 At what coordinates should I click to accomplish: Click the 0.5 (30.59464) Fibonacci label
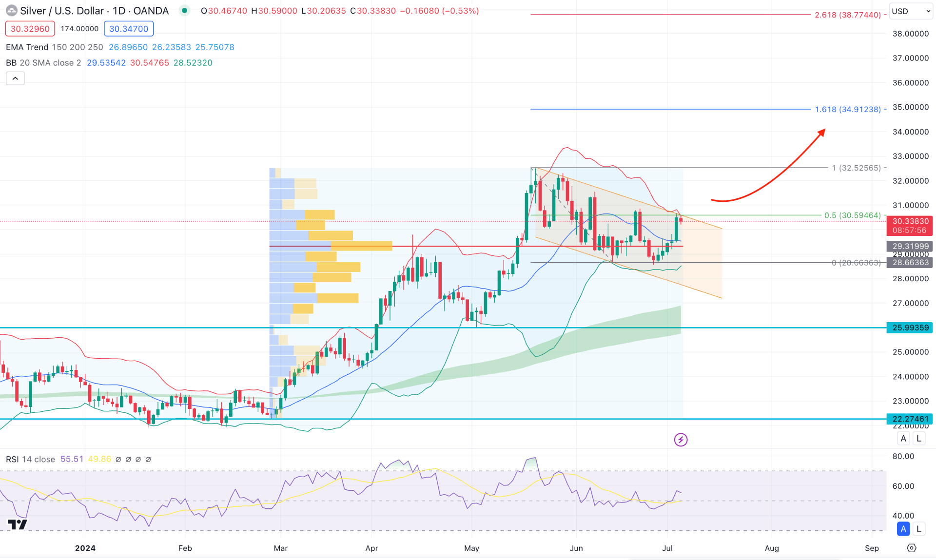pyautogui.click(x=852, y=215)
